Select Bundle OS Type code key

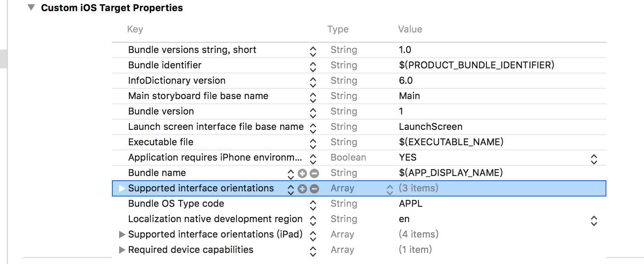[176, 204]
